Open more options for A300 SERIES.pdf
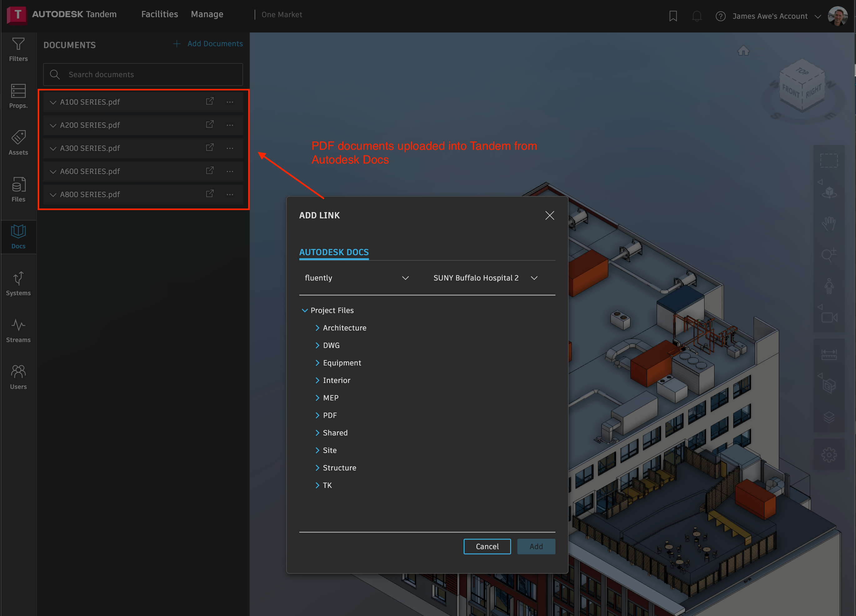The width and height of the screenshot is (856, 616). click(230, 148)
